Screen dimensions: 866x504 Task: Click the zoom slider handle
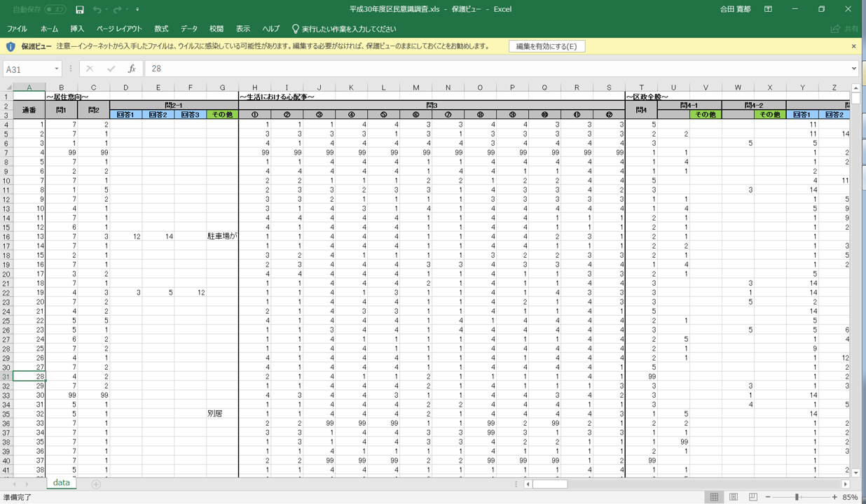pyautogui.click(x=797, y=497)
